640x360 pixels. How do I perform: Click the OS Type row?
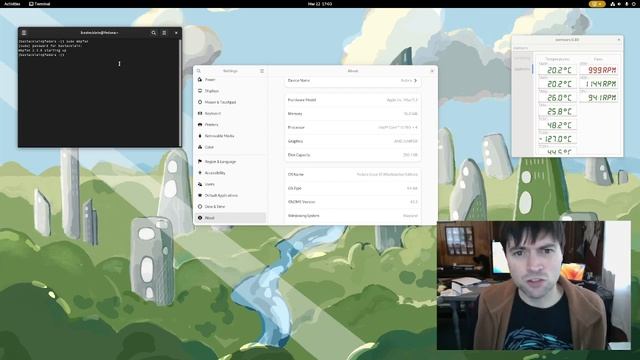pos(353,188)
